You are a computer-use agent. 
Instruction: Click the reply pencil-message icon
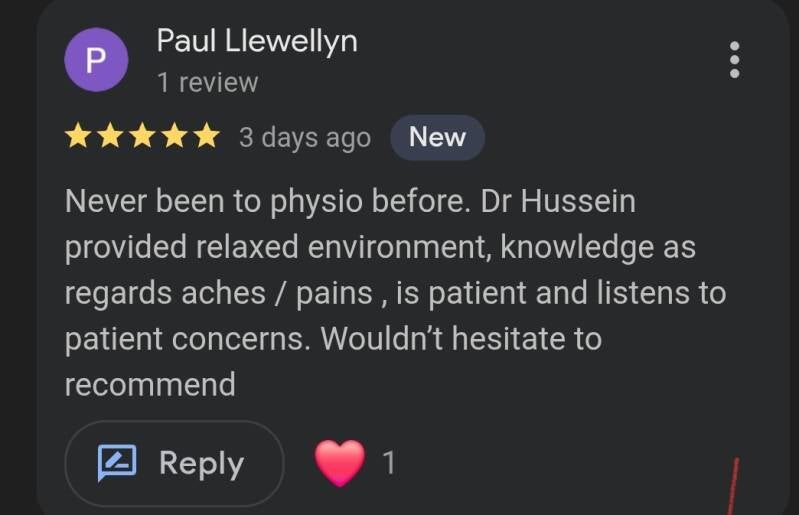click(117, 463)
